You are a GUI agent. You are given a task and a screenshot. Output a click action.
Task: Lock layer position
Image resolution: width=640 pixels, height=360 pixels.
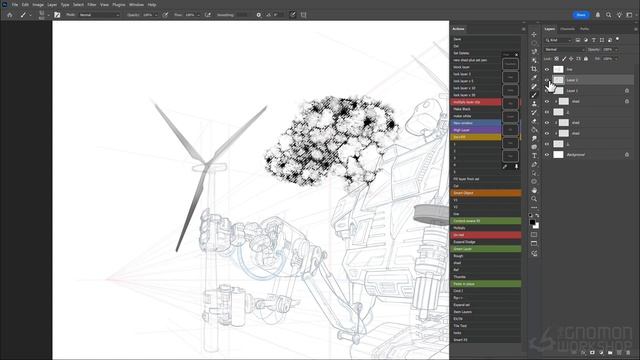coord(571,59)
